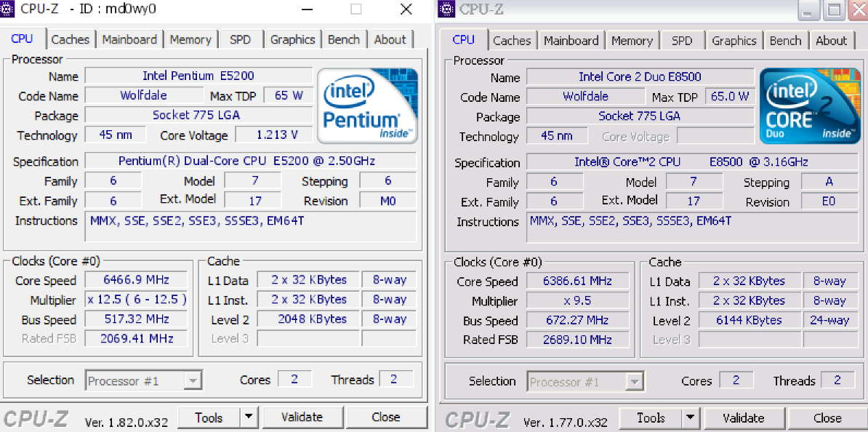The width and height of the screenshot is (868, 432).
Task: Click CPU-Z app icon in left title bar
Action: coord(9,9)
